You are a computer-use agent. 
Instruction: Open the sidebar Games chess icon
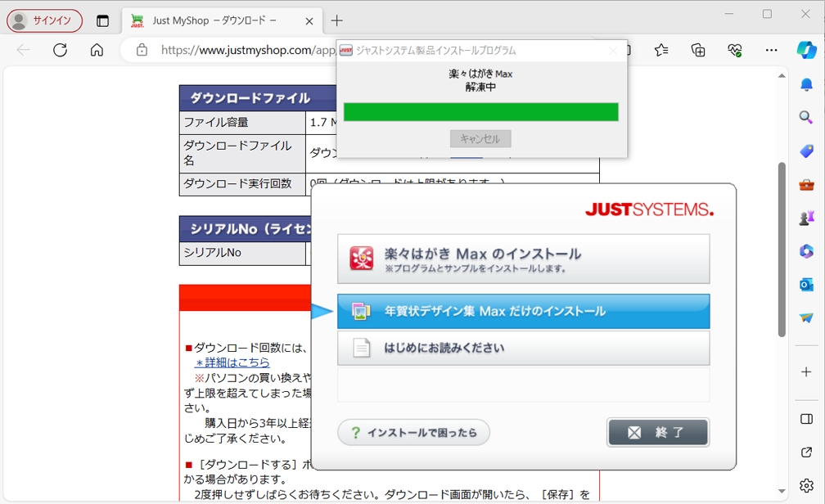point(807,218)
